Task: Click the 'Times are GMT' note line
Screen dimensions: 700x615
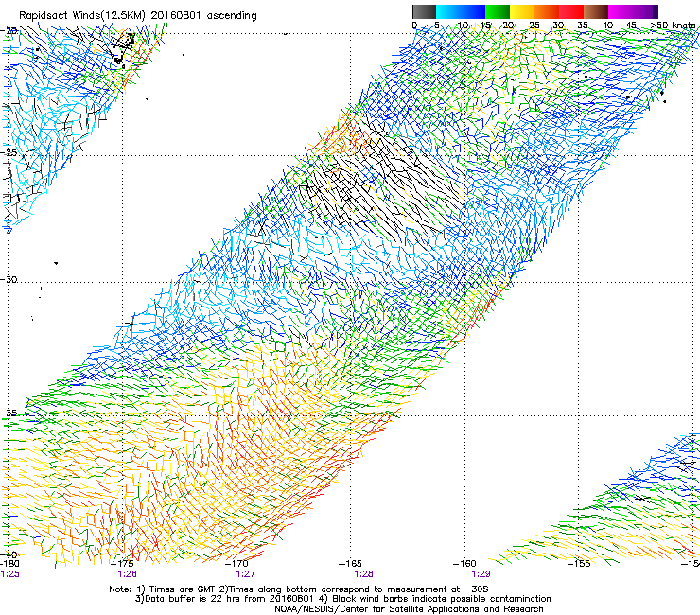Action: click(x=299, y=589)
